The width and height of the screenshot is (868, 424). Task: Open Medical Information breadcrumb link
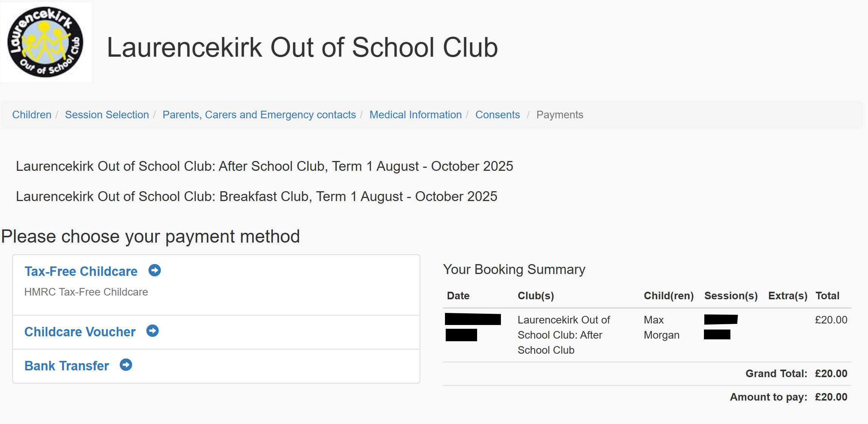click(415, 115)
